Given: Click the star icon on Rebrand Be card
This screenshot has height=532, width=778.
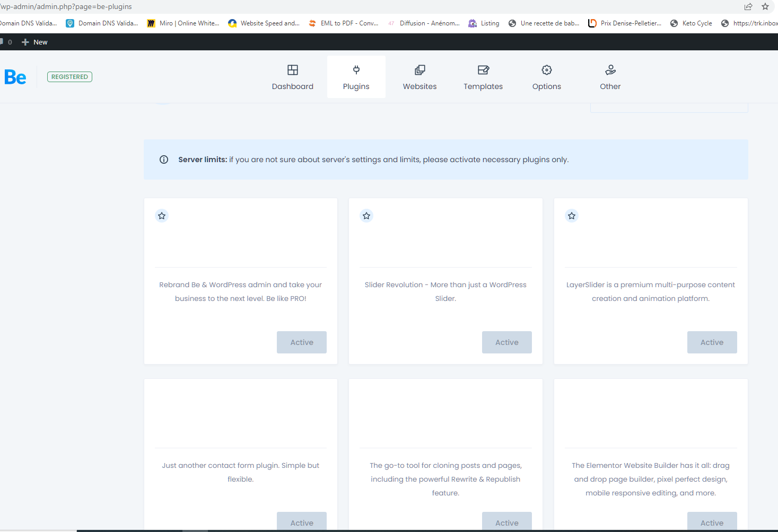Looking at the screenshot, I should (x=162, y=216).
